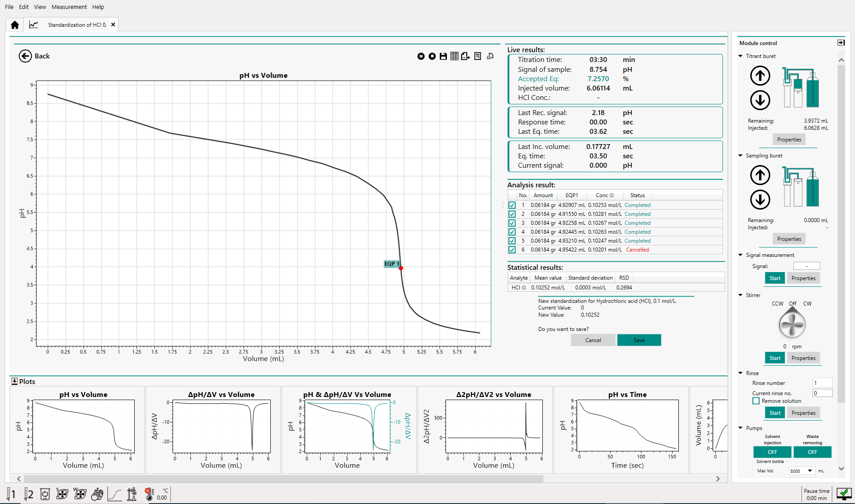Collapse the Plots panel
This screenshot has height=504, width=855.
(x=14, y=381)
